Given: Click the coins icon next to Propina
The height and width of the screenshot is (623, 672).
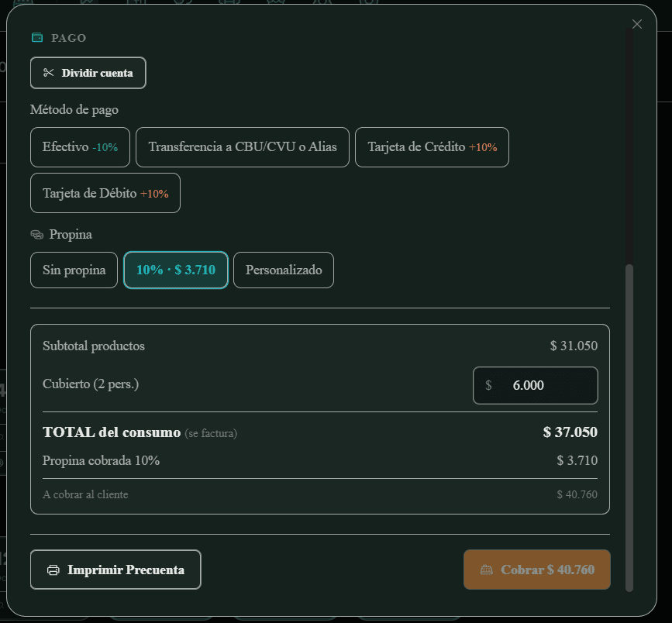Looking at the screenshot, I should pos(37,234).
